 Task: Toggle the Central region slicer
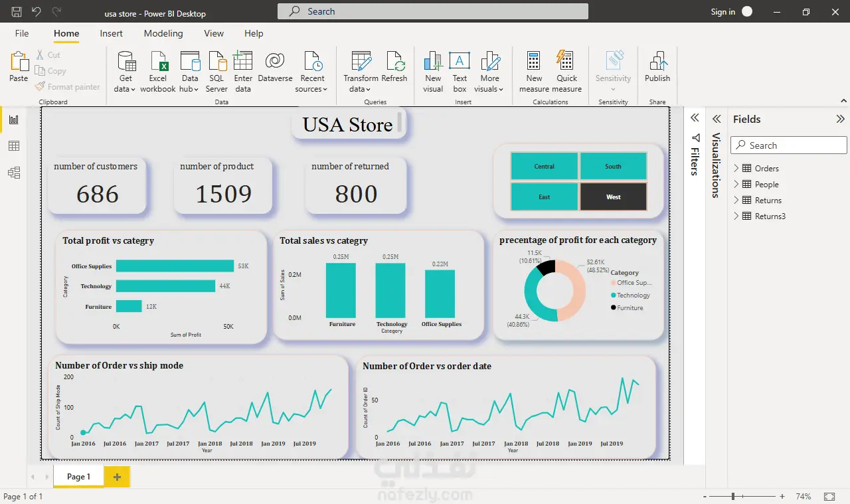545,167
